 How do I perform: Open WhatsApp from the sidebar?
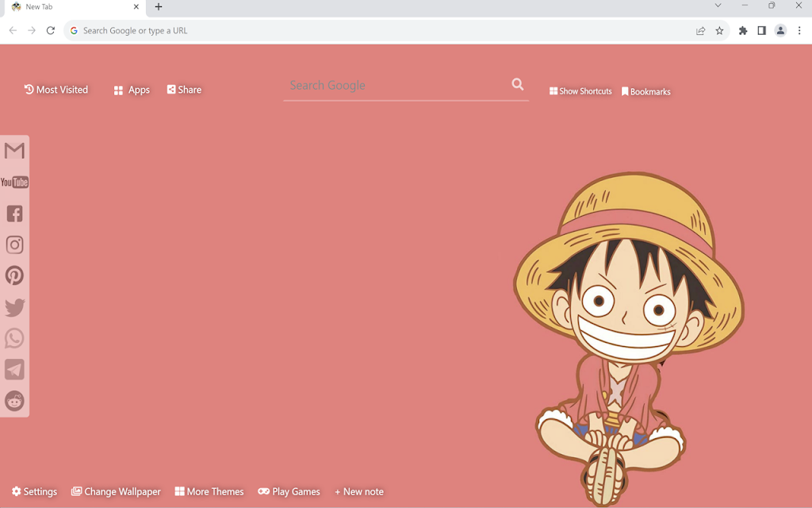pyautogui.click(x=14, y=338)
